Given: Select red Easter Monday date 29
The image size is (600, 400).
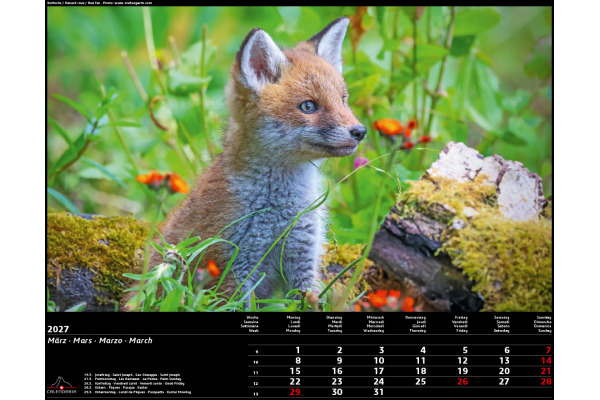Looking at the screenshot, I should [295, 392].
